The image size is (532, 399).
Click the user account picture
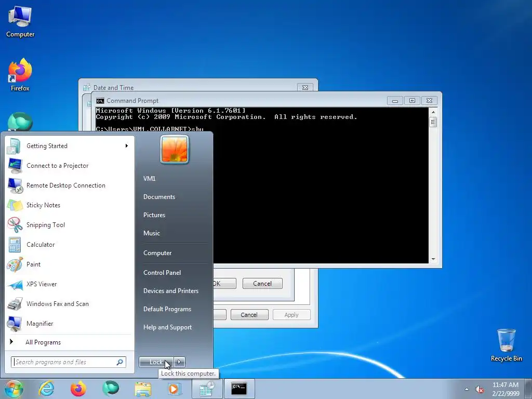(175, 149)
